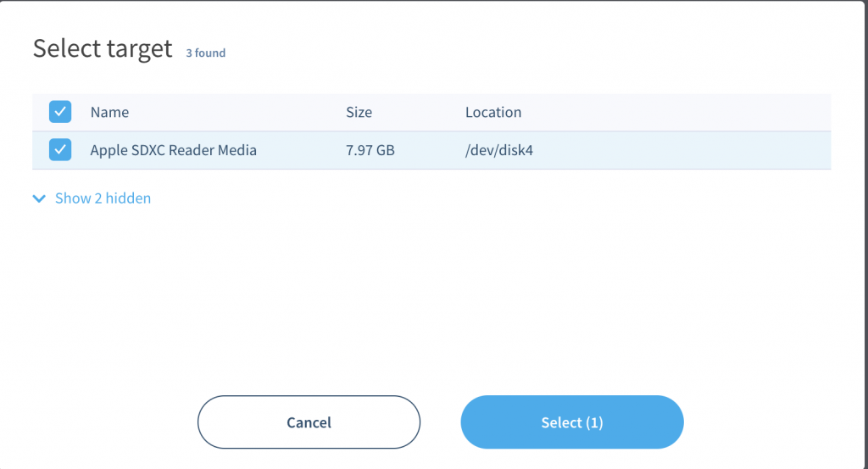The width and height of the screenshot is (868, 469).
Task: Click the word Select in Select (1)
Action: tap(561, 422)
